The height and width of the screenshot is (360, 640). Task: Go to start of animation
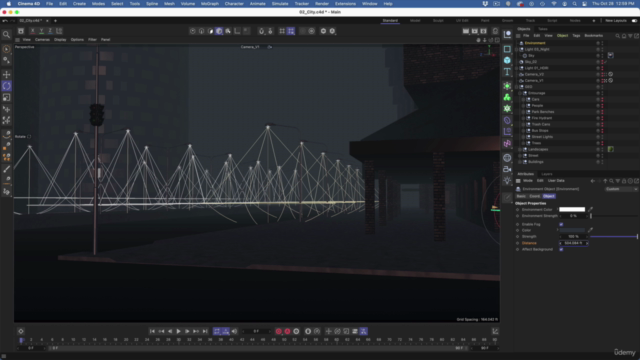[x=152, y=331]
